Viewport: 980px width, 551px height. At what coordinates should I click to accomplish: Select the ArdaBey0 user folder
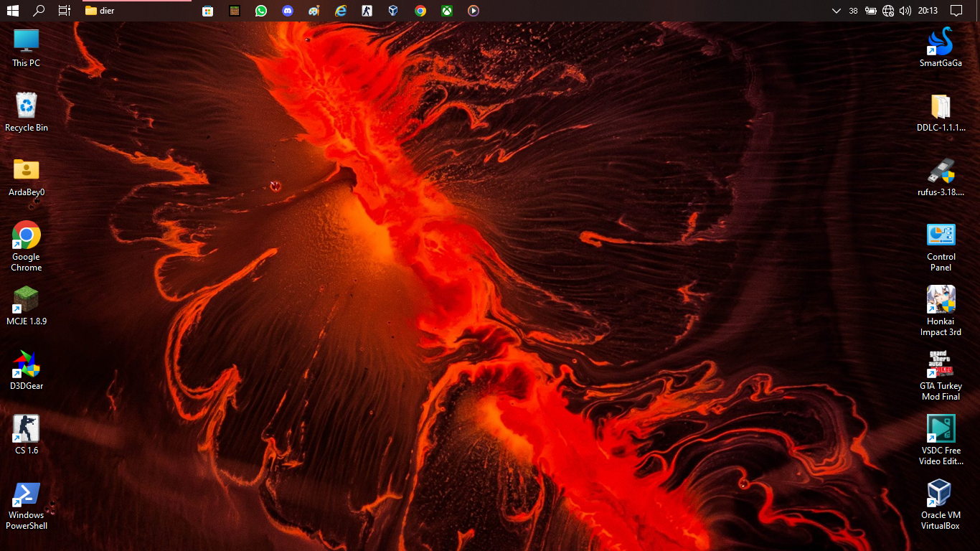27,177
